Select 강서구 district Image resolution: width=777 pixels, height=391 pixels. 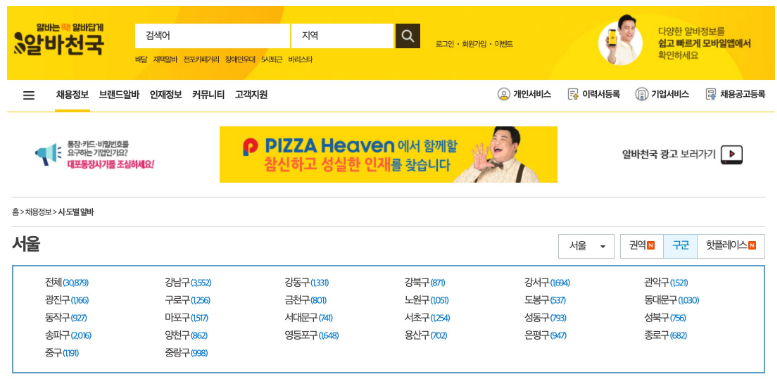pos(547,283)
